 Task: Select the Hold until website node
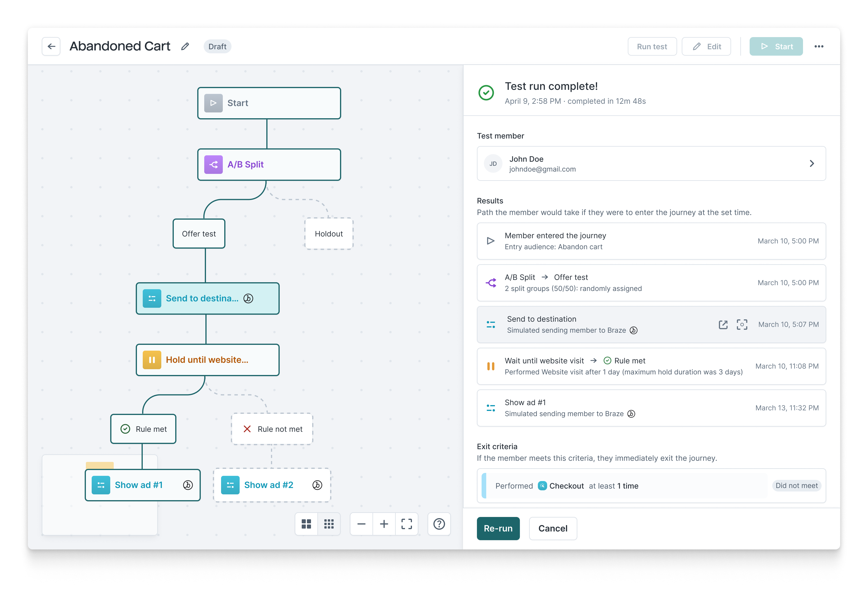click(208, 360)
